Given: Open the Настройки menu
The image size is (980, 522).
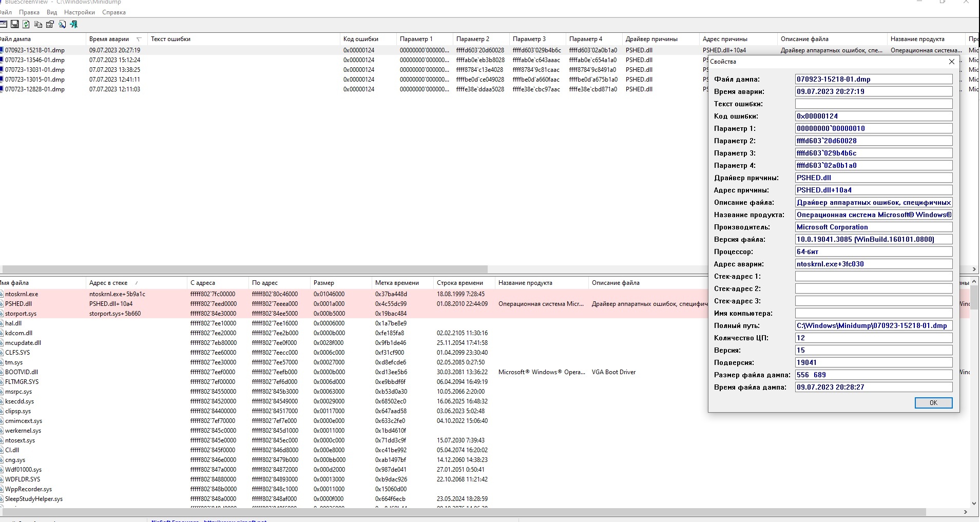Looking at the screenshot, I should click(80, 12).
